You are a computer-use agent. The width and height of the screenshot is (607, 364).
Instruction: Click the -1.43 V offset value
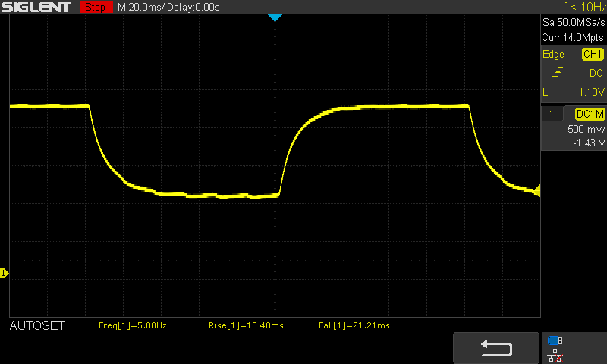click(x=589, y=143)
